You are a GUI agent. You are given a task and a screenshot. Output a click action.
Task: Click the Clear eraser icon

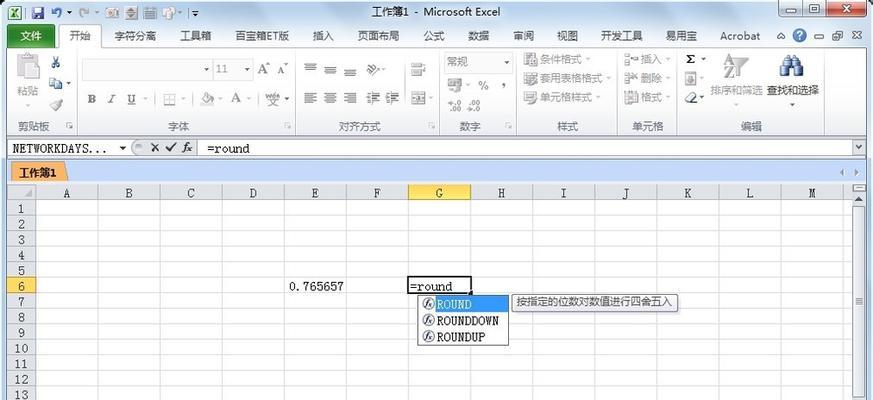(x=691, y=97)
